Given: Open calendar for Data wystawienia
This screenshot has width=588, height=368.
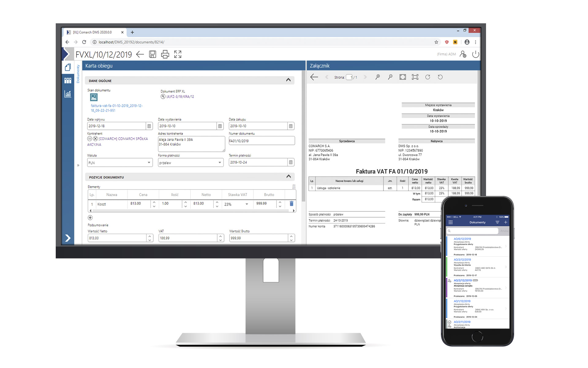Looking at the screenshot, I should [220, 126].
